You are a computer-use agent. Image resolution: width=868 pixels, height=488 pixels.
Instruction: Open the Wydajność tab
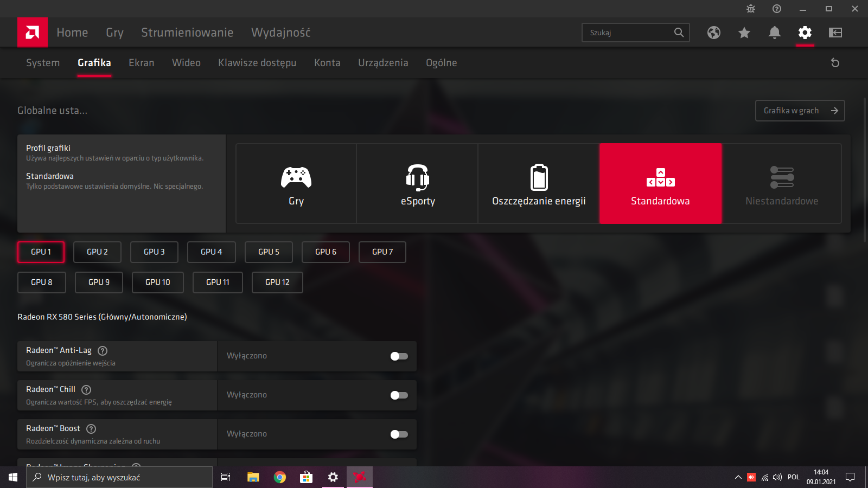click(x=281, y=33)
